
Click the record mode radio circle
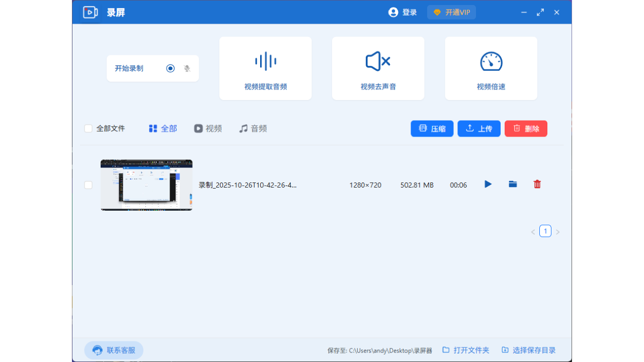coord(170,68)
